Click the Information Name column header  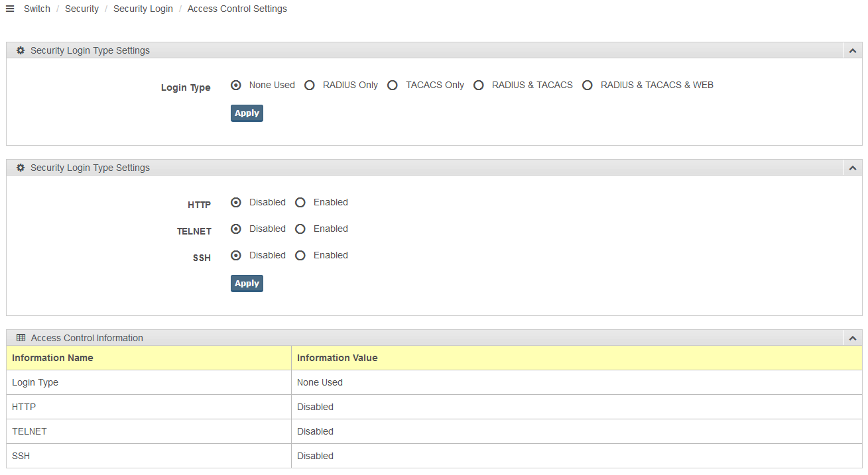pos(52,358)
